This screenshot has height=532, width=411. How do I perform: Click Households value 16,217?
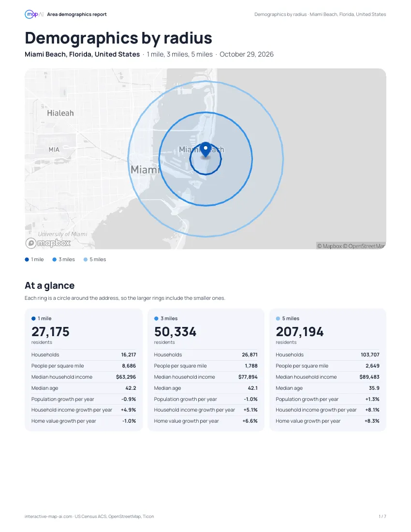129,355
